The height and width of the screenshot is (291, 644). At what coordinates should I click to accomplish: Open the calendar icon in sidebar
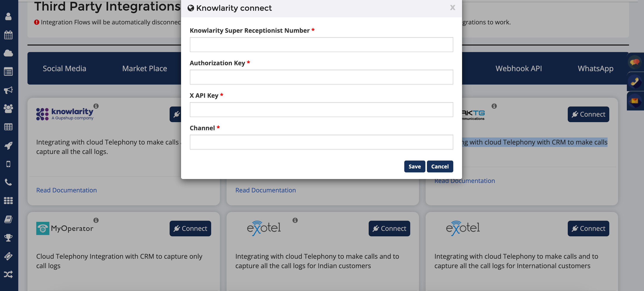coord(8,35)
